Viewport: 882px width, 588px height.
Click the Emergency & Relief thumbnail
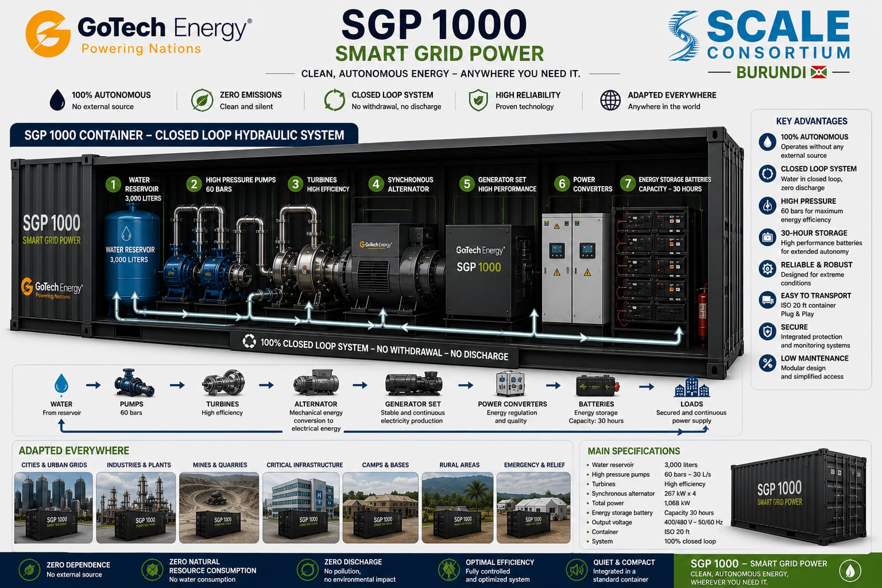533,508
